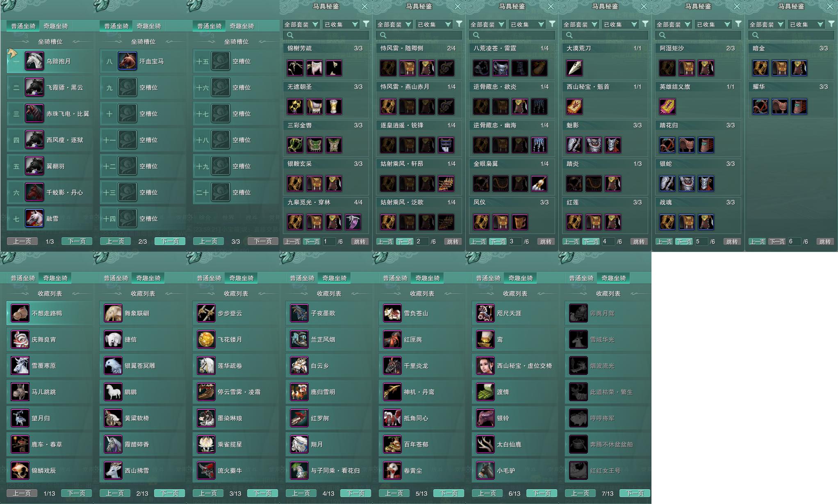The image size is (838, 504).
Task: Switch to 普通坐骑 tab in 2/3 slot panel
Action: coord(116,26)
